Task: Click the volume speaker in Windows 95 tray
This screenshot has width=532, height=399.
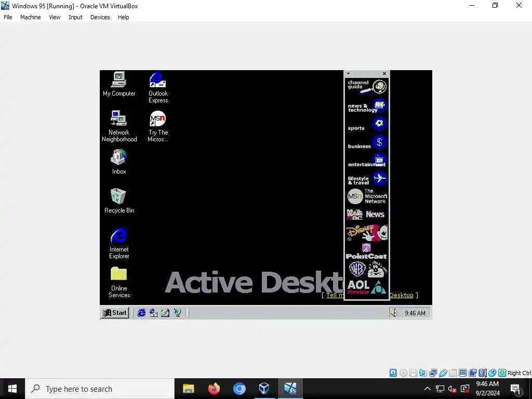Action: point(394,312)
